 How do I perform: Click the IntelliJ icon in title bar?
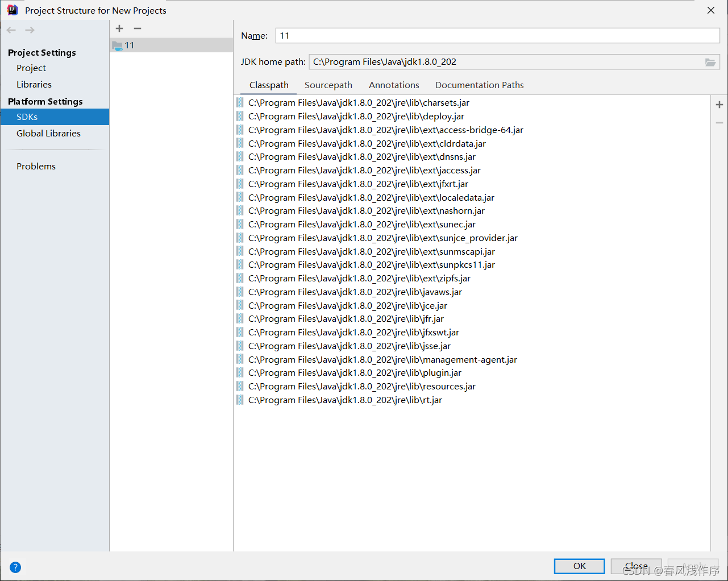coord(13,10)
